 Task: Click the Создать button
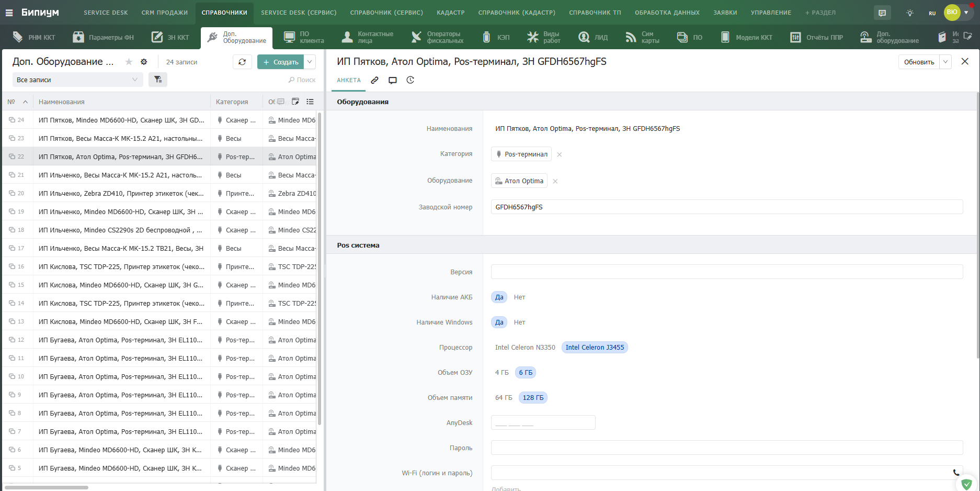(x=281, y=62)
